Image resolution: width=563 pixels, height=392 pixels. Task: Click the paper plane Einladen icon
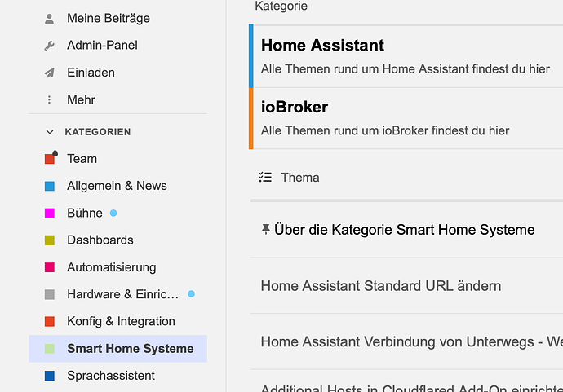49,73
